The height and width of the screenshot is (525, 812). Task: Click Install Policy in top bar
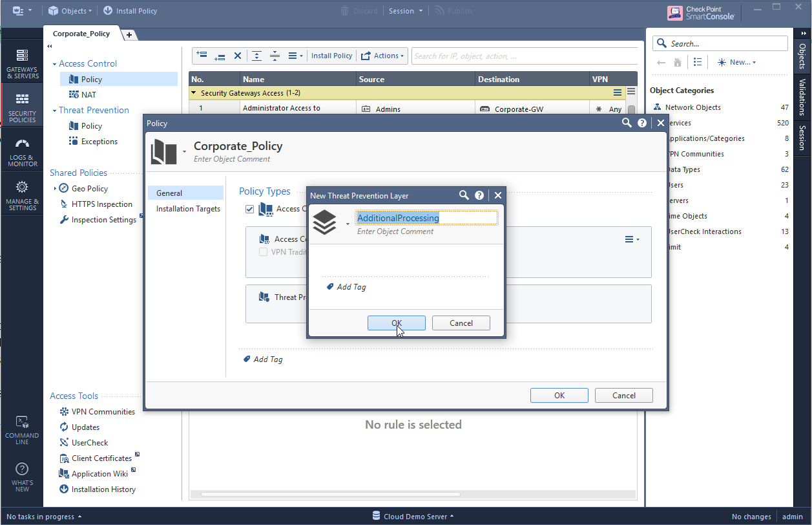pyautogui.click(x=130, y=10)
